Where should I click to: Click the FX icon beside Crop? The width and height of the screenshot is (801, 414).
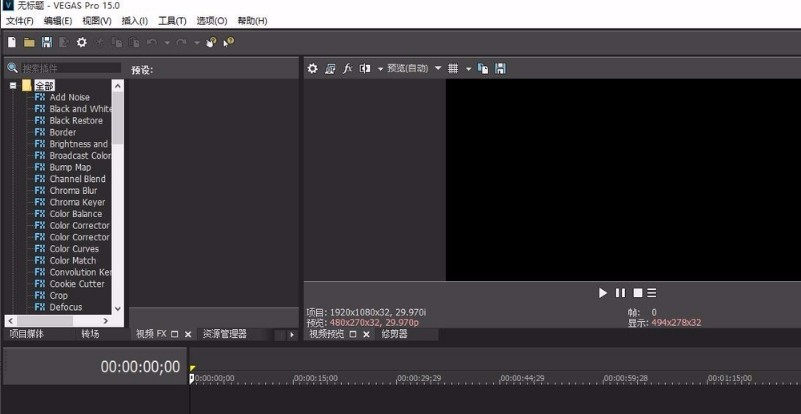pyautogui.click(x=40, y=295)
